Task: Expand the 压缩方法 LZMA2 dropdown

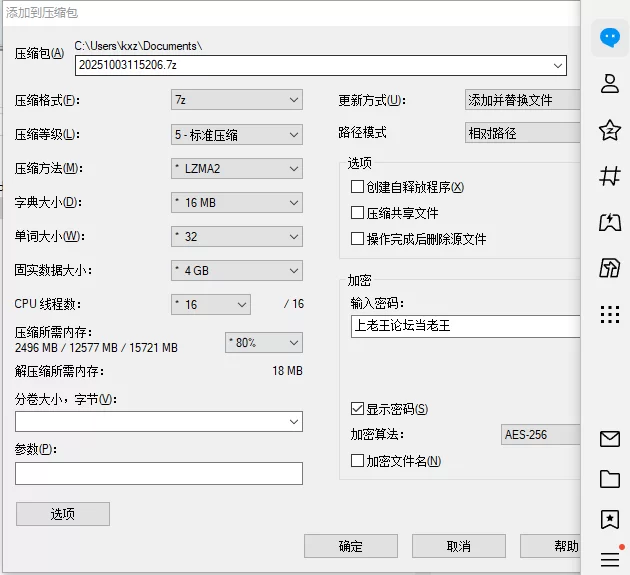Action: (x=236, y=168)
